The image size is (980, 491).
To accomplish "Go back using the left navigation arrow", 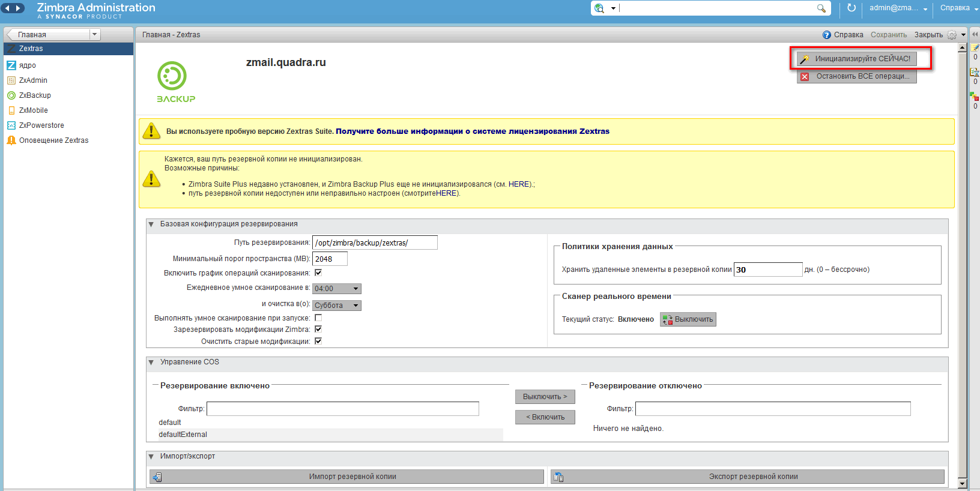I will [x=7, y=8].
